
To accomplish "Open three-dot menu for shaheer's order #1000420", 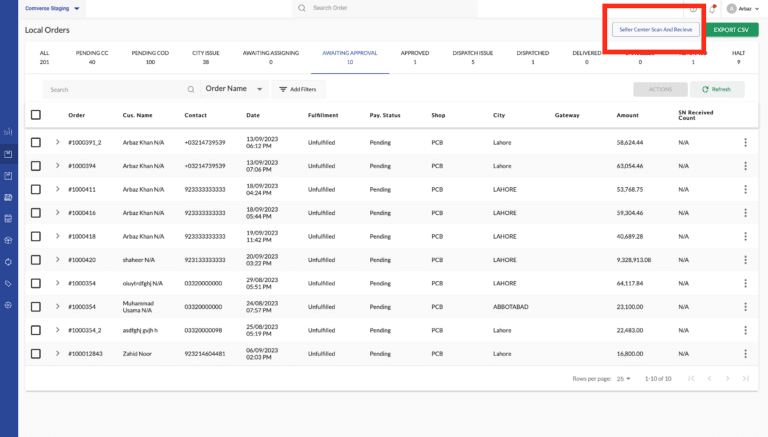I will [x=745, y=260].
